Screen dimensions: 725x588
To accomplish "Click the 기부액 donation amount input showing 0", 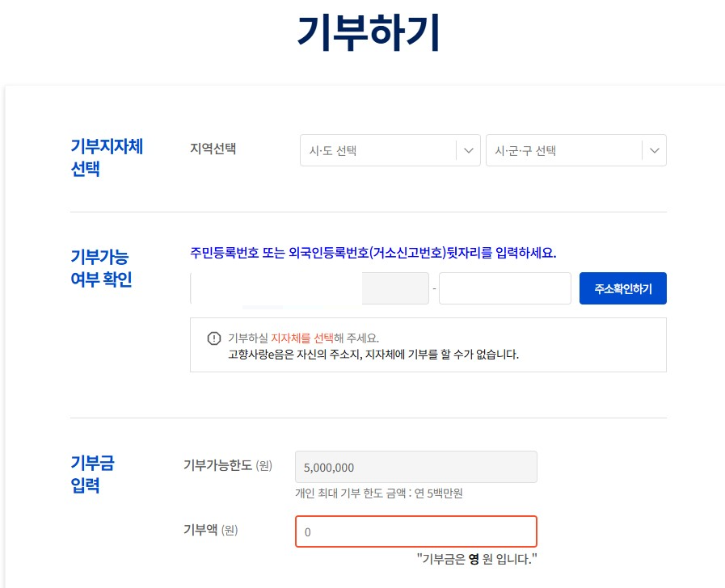I will coord(415,531).
